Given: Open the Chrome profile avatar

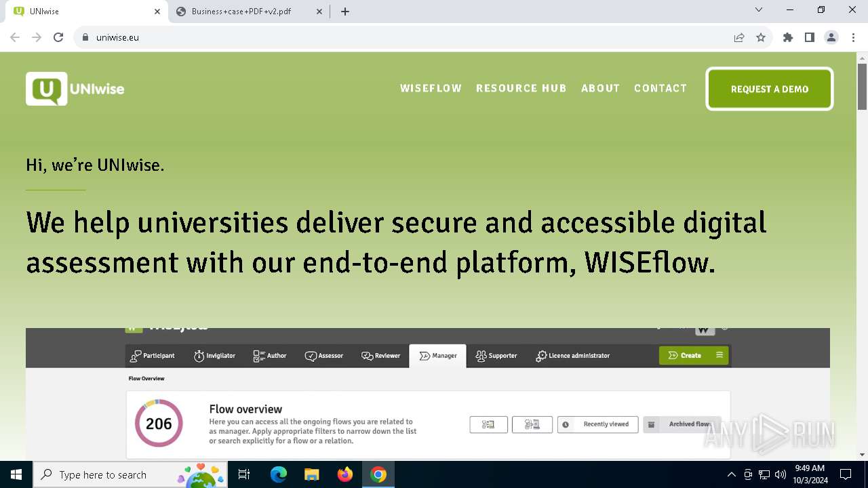Looking at the screenshot, I should point(831,37).
